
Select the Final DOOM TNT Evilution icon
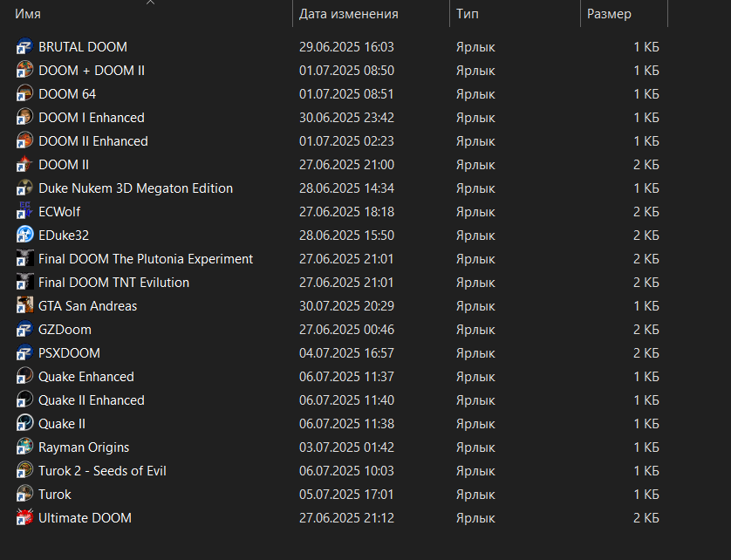24,282
